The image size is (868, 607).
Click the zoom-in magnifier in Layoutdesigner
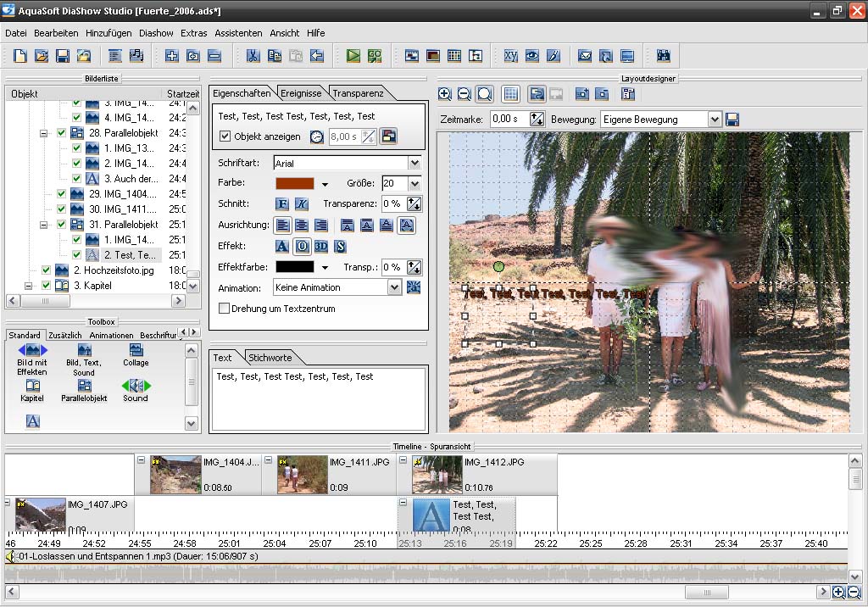(x=445, y=94)
